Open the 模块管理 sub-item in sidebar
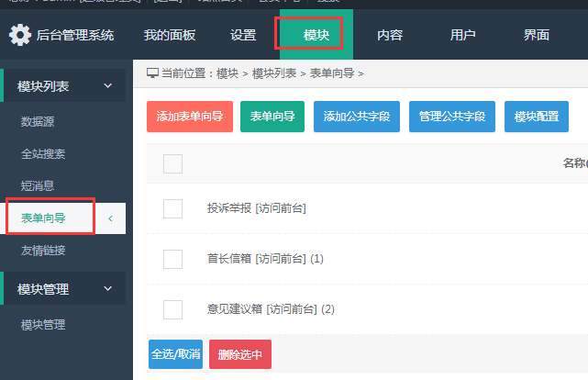This screenshot has width=588, height=380. 43,325
